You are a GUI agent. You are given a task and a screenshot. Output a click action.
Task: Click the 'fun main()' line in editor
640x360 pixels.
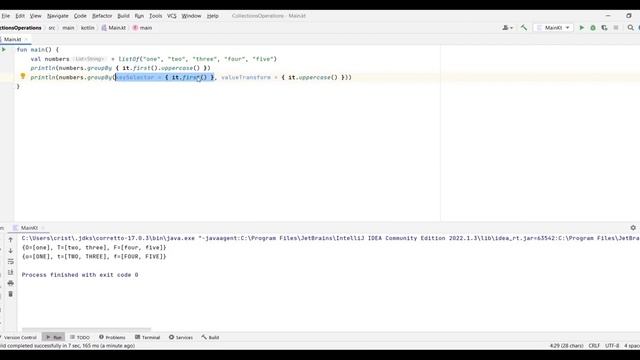pyautogui.click(x=38, y=49)
